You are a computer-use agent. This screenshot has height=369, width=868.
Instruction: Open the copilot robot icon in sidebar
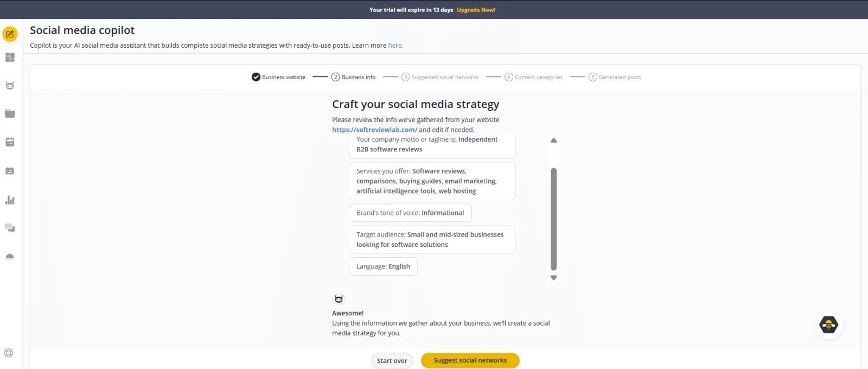[10, 86]
